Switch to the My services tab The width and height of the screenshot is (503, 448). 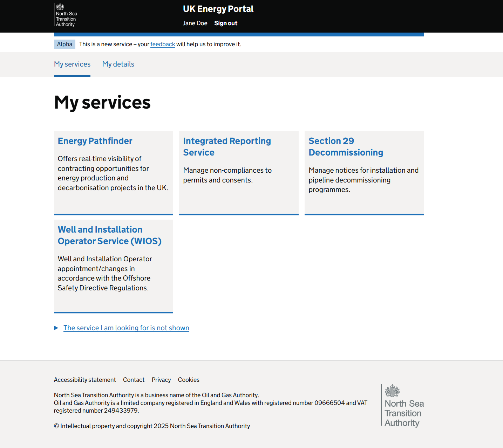tap(72, 64)
